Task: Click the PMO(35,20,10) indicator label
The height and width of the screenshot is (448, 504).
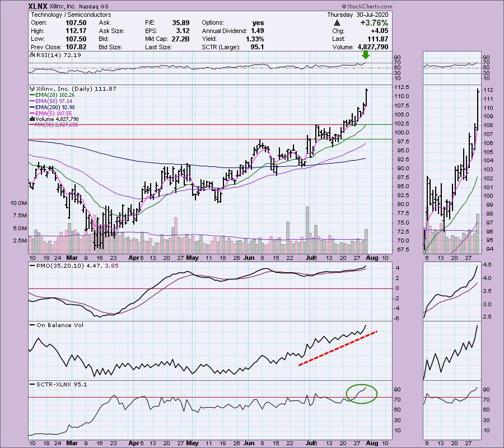Action: 77,266
